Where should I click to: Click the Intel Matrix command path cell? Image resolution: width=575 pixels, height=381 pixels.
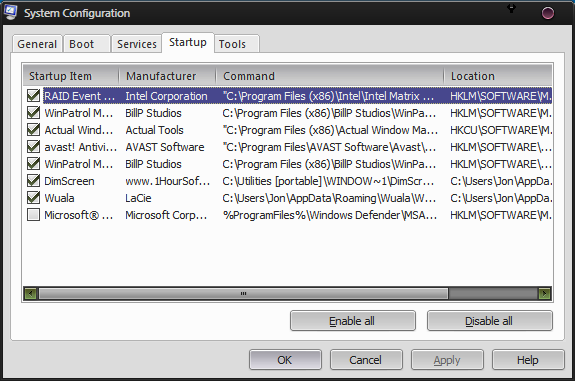(x=328, y=96)
